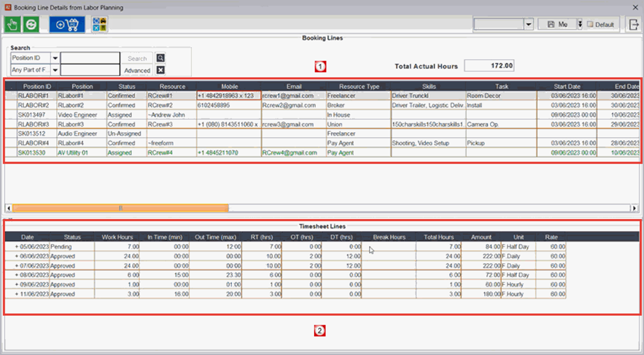Sort by the Resource Type column header
The width and height of the screenshot is (644, 355).
[358, 86]
